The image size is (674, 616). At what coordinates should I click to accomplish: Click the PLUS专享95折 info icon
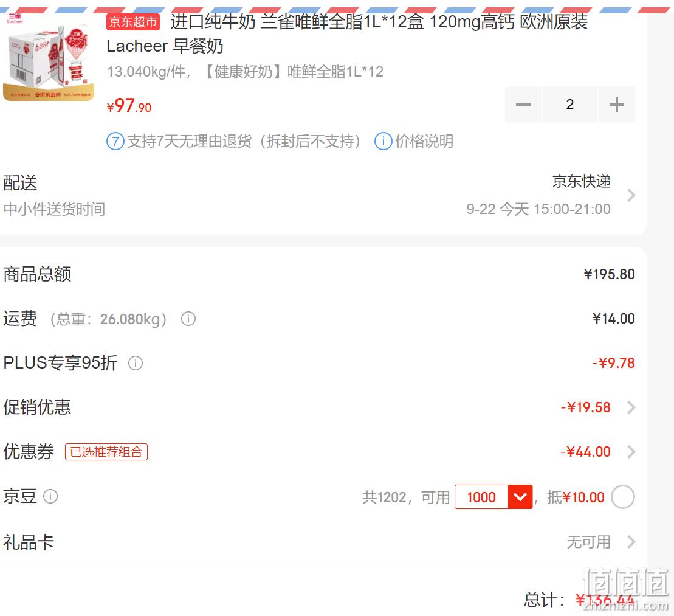136,364
